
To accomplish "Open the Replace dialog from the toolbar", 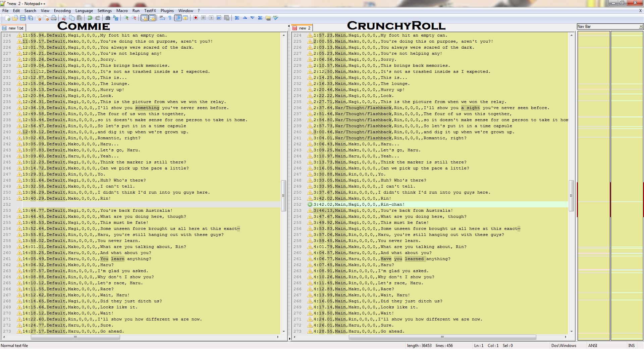I will (116, 18).
